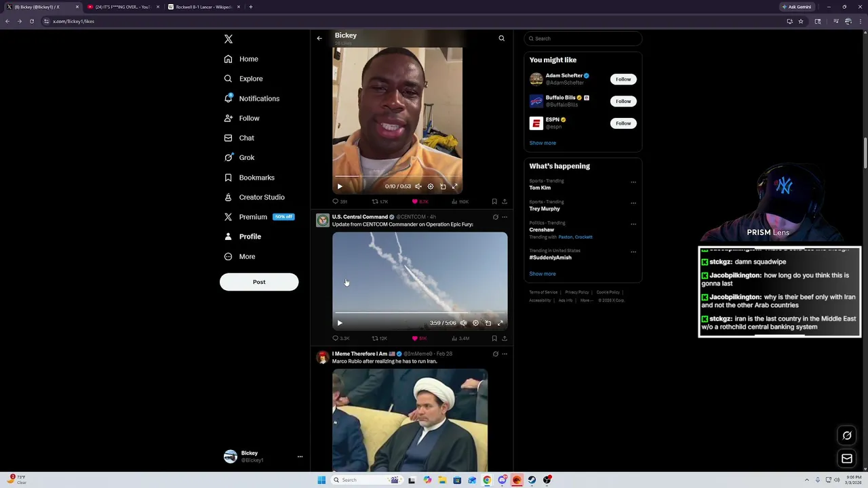This screenshot has height=488, width=868.
Task: Open picture-in-picture on the 0:53 video
Action: (x=443, y=186)
